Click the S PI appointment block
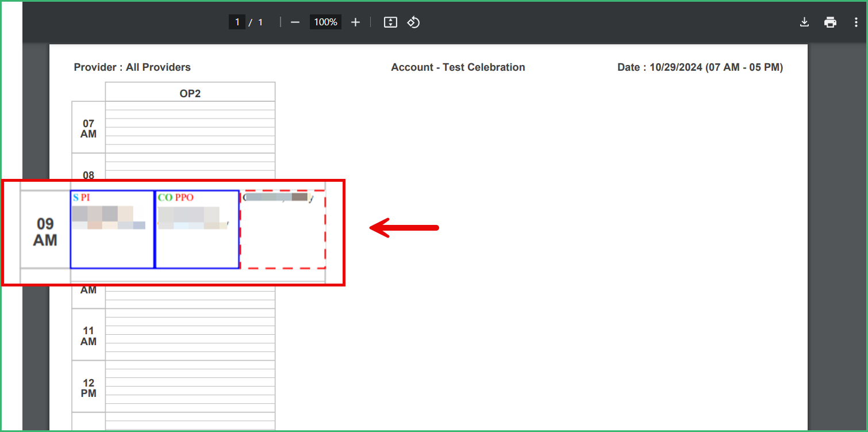This screenshot has width=868, height=432. (113, 230)
